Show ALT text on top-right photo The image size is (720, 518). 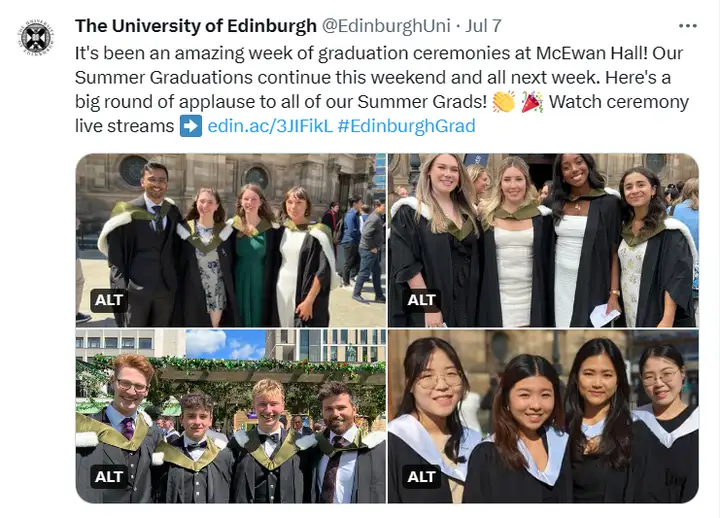coord(421,300)
